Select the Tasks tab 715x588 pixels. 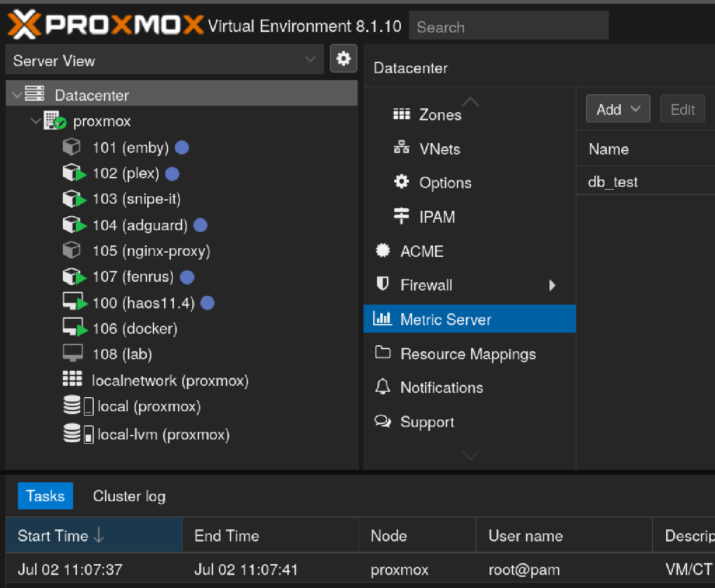45,495
